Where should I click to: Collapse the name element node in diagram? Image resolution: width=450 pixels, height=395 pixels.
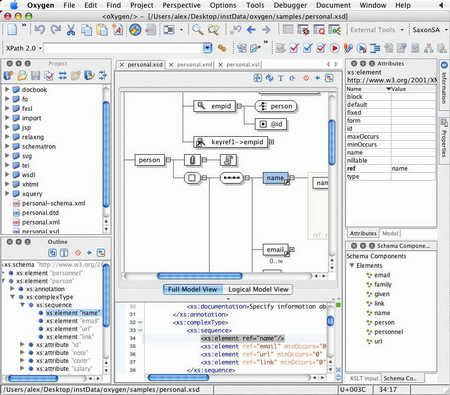pos(292,178)
